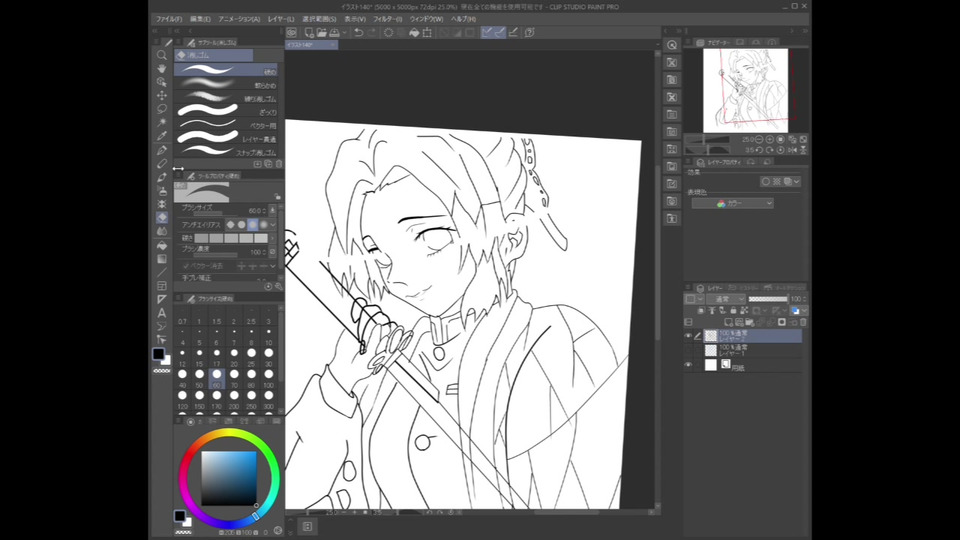Select the Fill bucket tool

point(162,245)
